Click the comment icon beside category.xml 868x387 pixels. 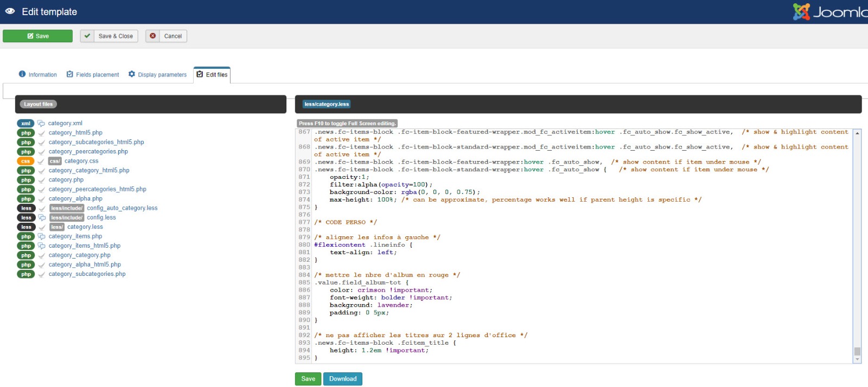click(41, 124)
